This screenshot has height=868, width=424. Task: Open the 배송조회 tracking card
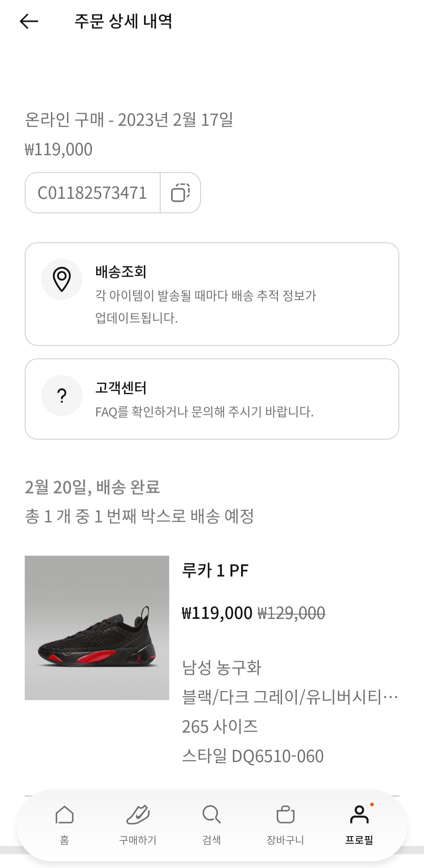pos(212,294)
